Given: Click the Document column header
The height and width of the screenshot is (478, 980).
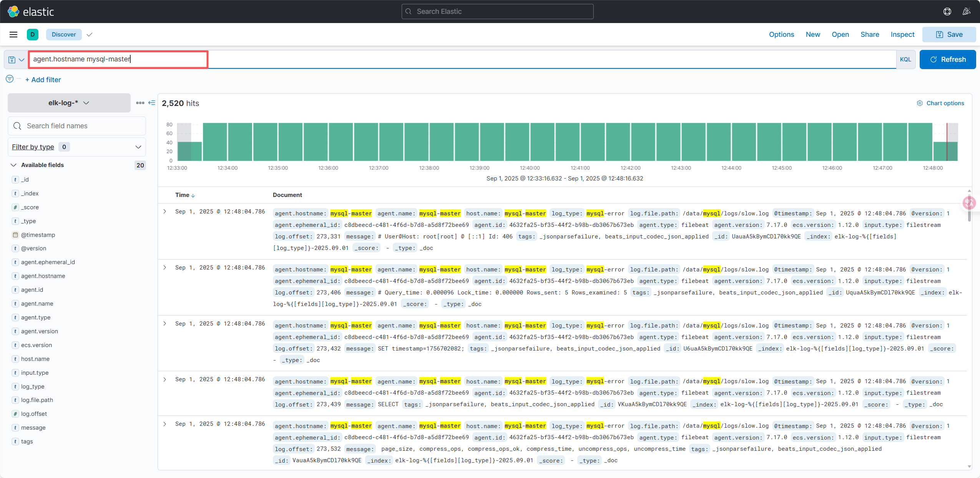Looking at the screenshot, I should tap(287, 195).
